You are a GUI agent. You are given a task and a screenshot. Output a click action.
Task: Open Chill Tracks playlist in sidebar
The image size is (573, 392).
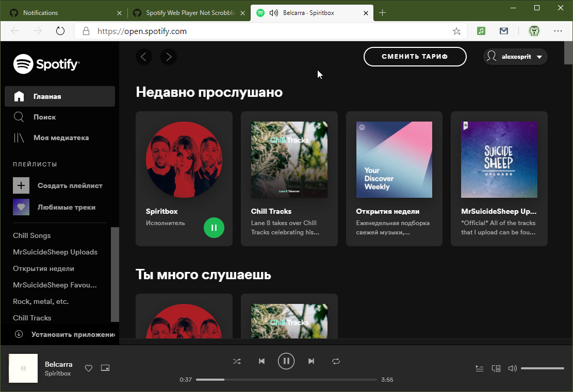coord(32,318)
